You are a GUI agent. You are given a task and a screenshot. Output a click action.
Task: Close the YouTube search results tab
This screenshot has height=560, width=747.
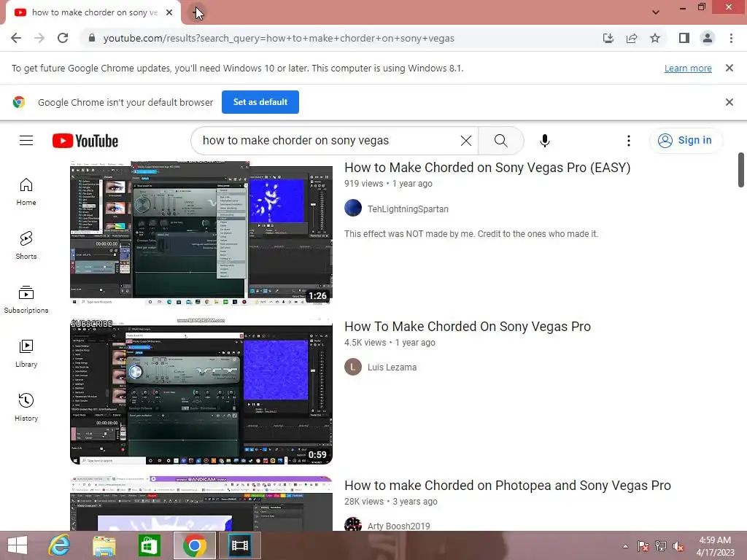(x=169, y=12)
